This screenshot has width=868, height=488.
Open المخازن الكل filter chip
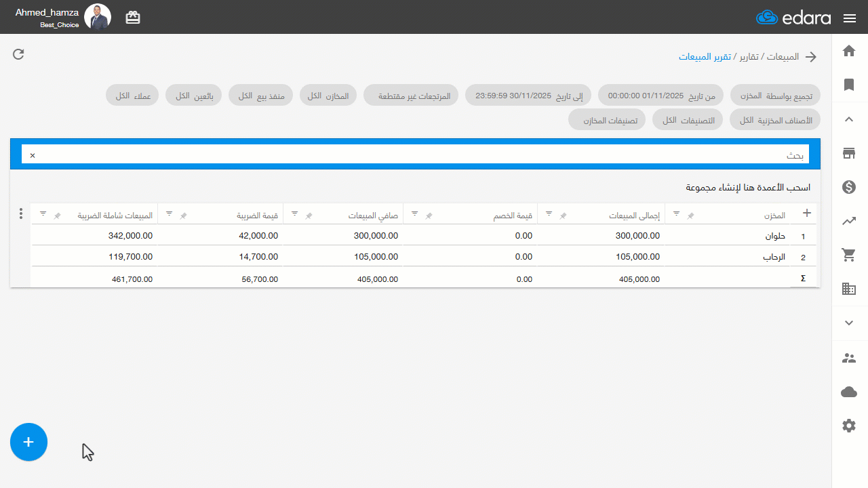pos(328,96)
